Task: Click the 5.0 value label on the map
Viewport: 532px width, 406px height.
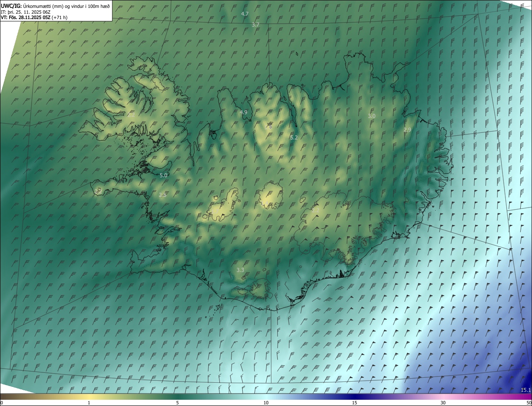Action: [x=163, y=176]
